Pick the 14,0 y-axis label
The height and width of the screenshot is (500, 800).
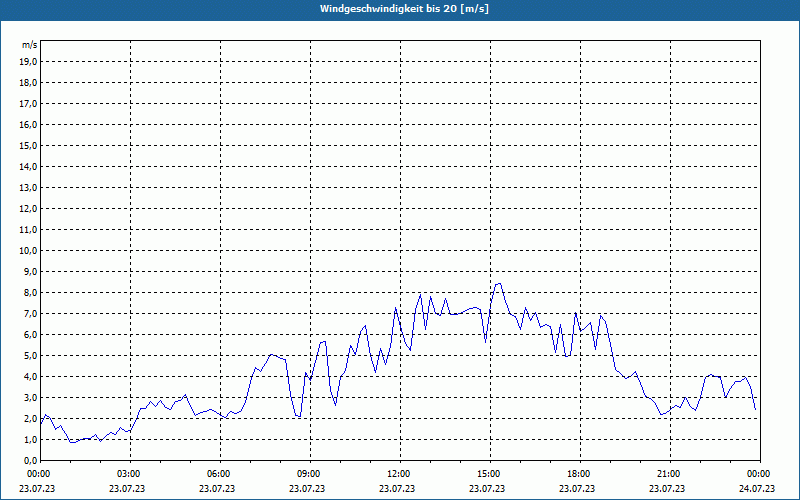[29, 166]
